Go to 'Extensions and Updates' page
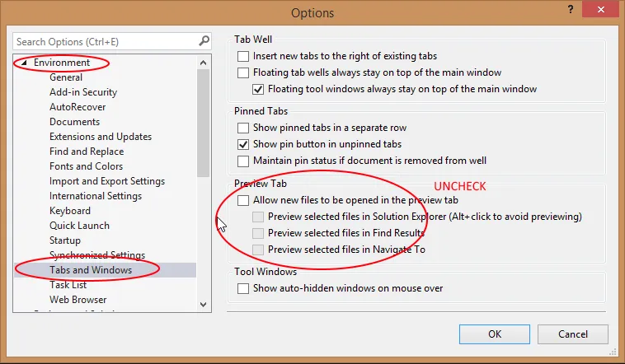Viewport: 625px width, 364px height. tap(100, 137)
